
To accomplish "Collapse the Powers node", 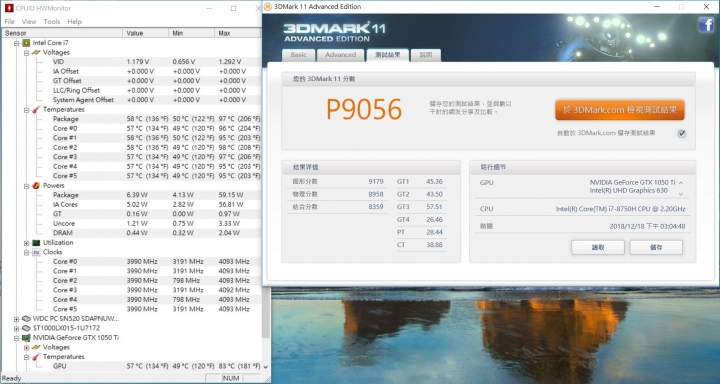I will [27, 186].
